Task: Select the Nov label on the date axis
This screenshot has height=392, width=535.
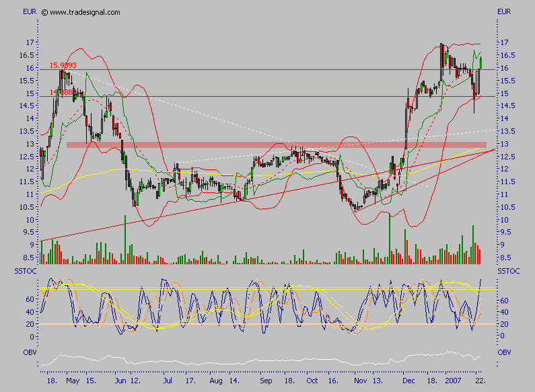Action: click(359, 380)
